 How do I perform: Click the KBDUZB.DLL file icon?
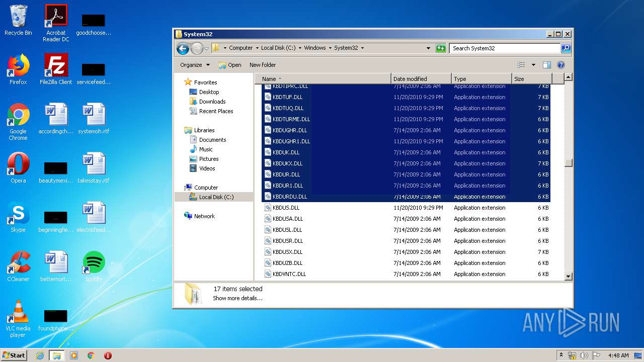pos(268,263)
